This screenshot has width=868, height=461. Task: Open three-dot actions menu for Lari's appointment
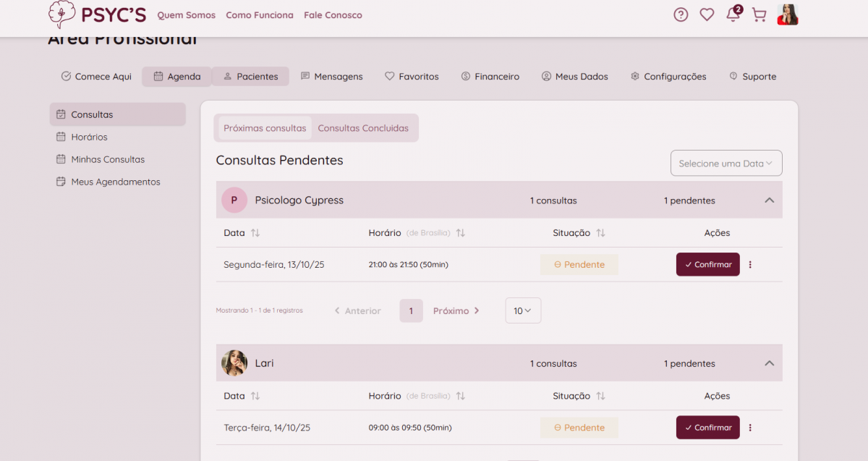(x=750, y=428)
